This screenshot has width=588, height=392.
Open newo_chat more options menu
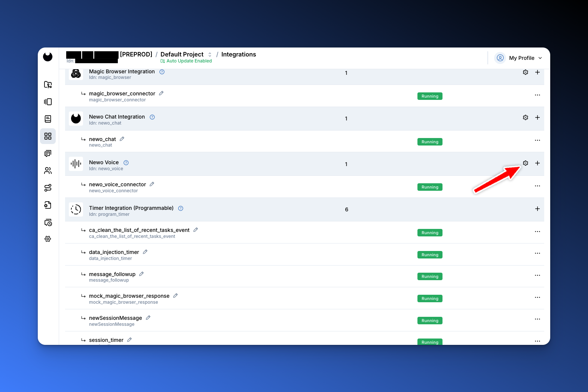(x=538, y=140)
